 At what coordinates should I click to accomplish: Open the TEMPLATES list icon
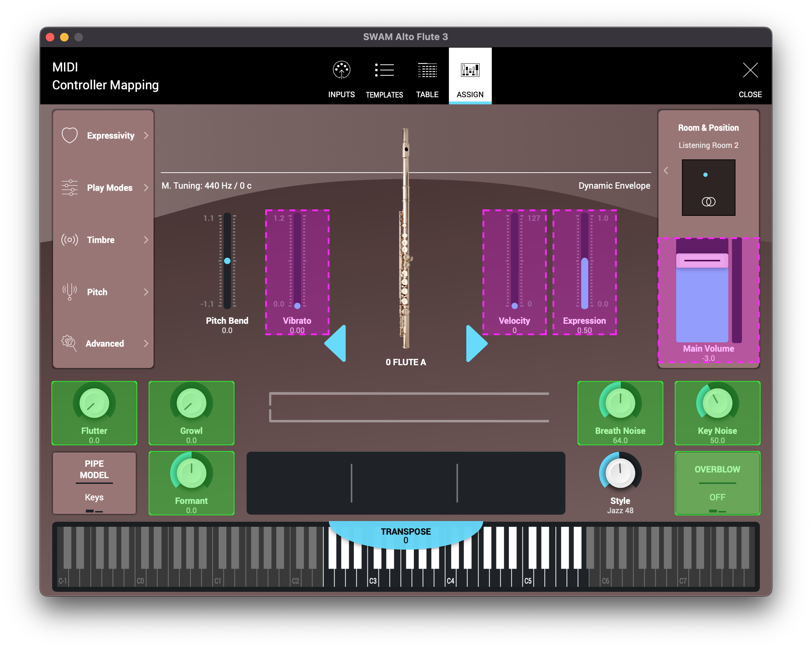click(384, 70)
